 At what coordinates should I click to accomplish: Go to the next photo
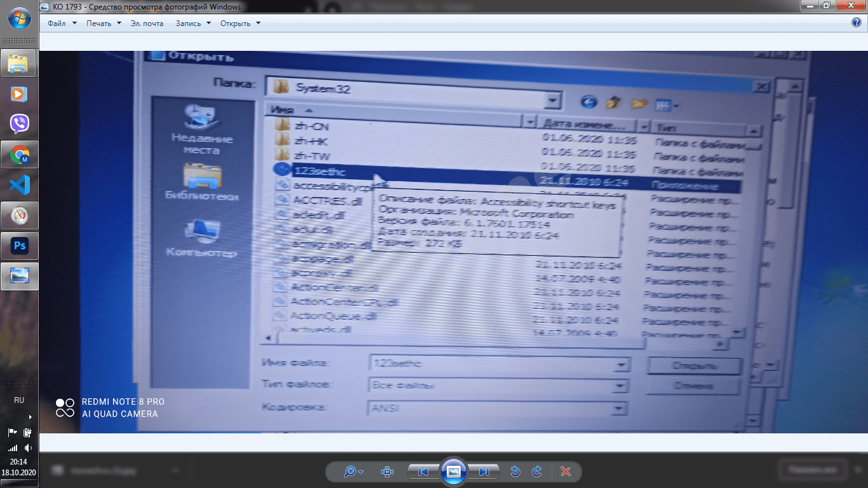point(484,471)
